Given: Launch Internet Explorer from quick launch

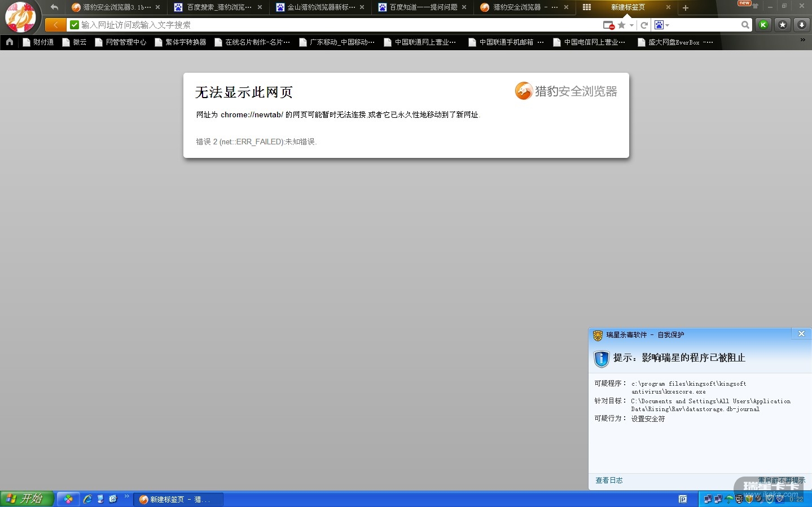Looking at the screenshot, I should [x=87, y=499].
